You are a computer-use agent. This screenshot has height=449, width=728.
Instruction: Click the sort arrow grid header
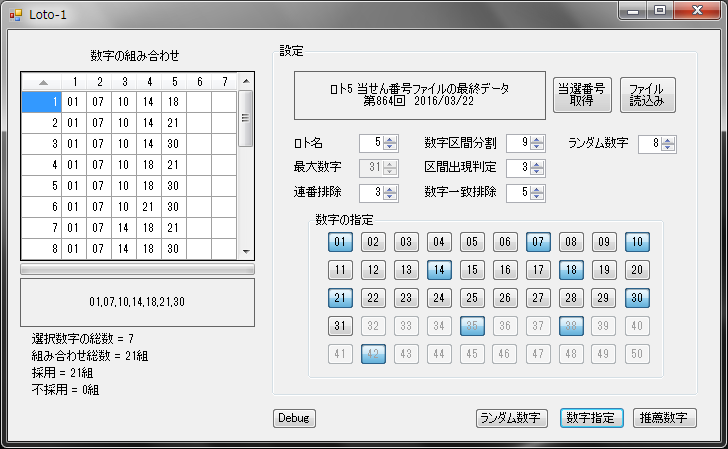tap(42, 82)
